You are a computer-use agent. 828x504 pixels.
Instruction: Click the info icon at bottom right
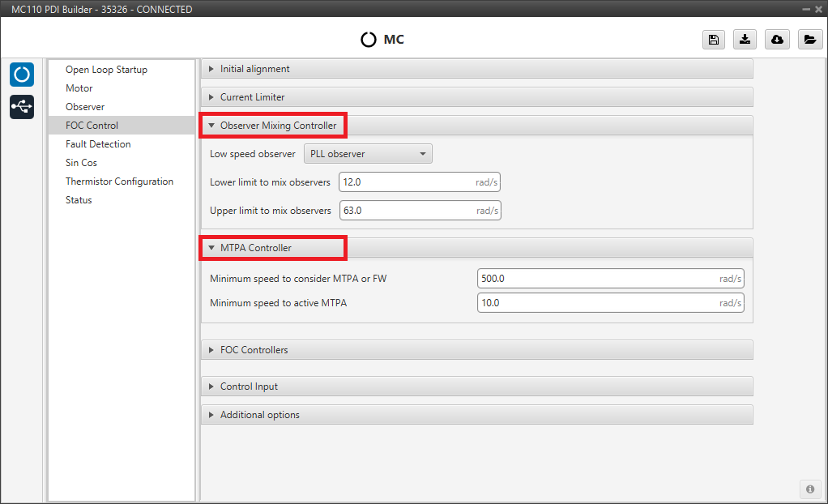(x=809, y=489)
